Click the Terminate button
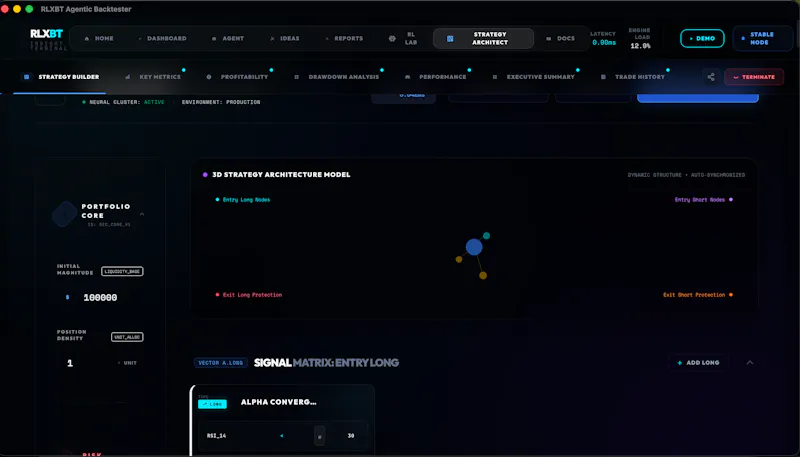 754,77
